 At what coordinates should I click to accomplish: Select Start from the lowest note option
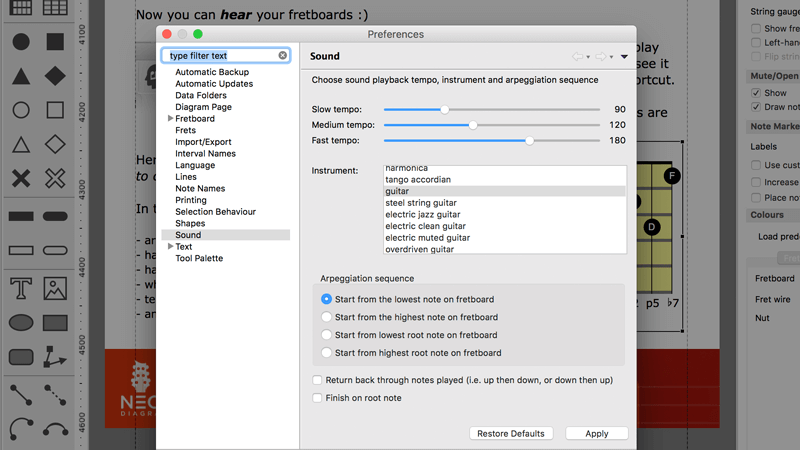pyautogui.click(x=326, y=299)
